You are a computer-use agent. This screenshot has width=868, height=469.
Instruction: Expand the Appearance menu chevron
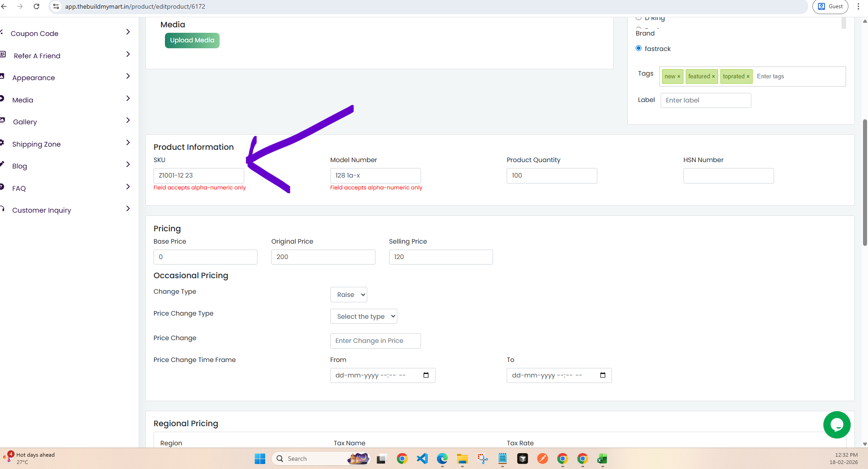128,76
